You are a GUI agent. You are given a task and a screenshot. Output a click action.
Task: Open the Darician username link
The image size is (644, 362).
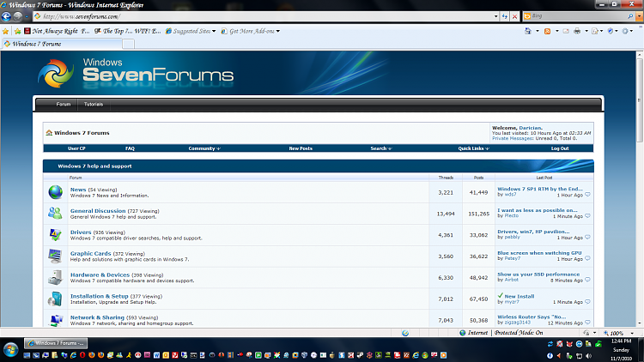pos(531,128)
